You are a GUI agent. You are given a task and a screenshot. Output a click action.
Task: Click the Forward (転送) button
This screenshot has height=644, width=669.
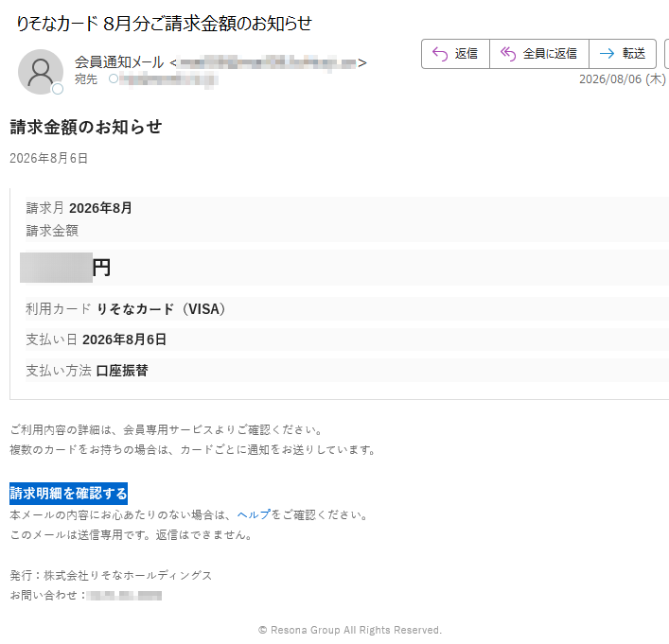pos(623,54)
